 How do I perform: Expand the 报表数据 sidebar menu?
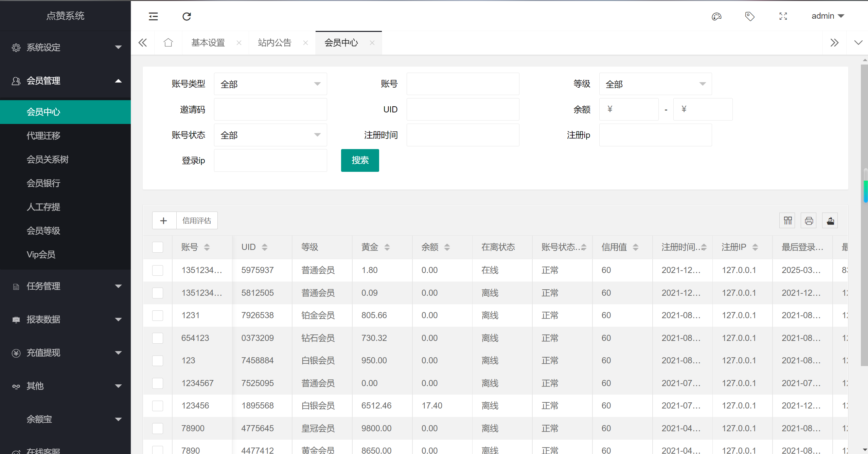pos(65,320)
